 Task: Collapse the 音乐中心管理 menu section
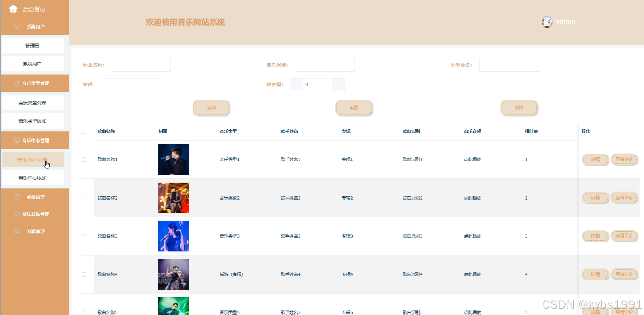35,140
